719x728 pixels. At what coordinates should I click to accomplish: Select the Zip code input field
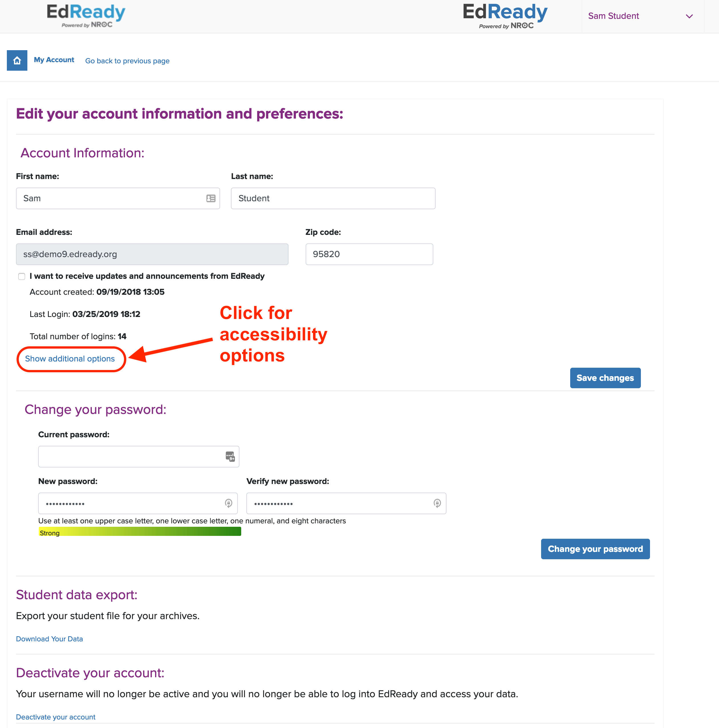pyautogui.click(x=369, y=253)
